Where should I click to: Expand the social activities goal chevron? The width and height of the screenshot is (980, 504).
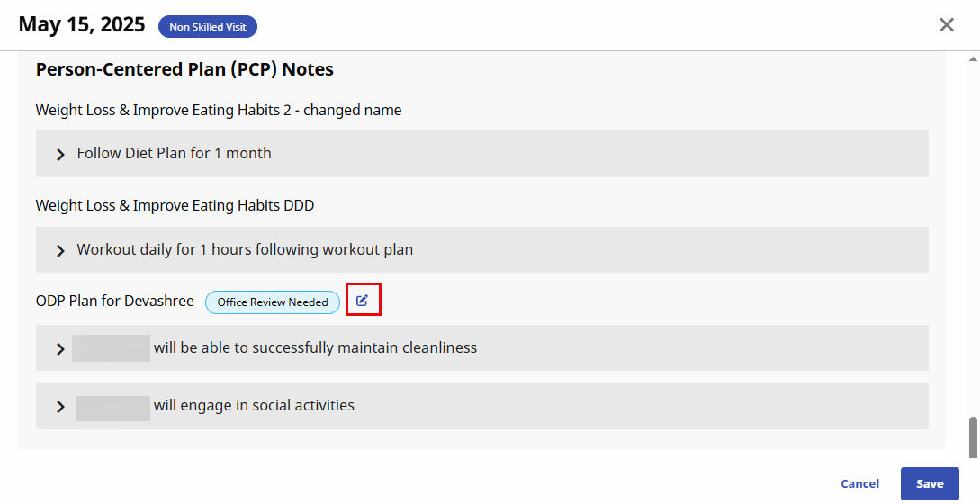coord(60,406)
